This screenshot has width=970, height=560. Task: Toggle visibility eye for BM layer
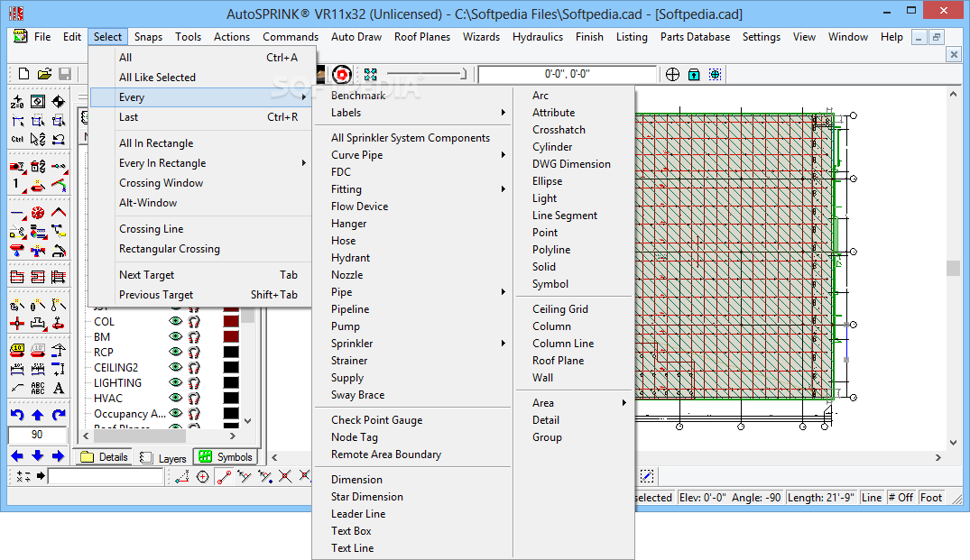176,337
